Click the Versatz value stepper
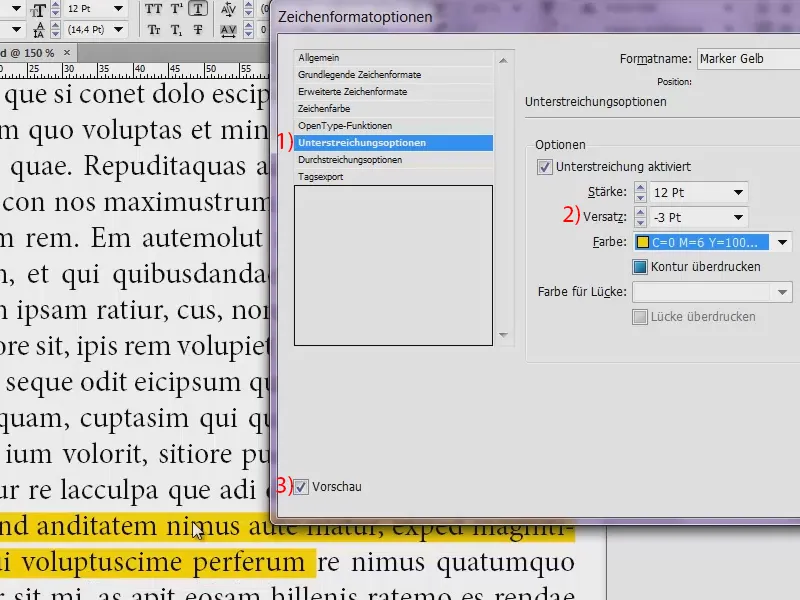Image resolution: width=800 pixels, height=600 pixels. coord(640,217)
